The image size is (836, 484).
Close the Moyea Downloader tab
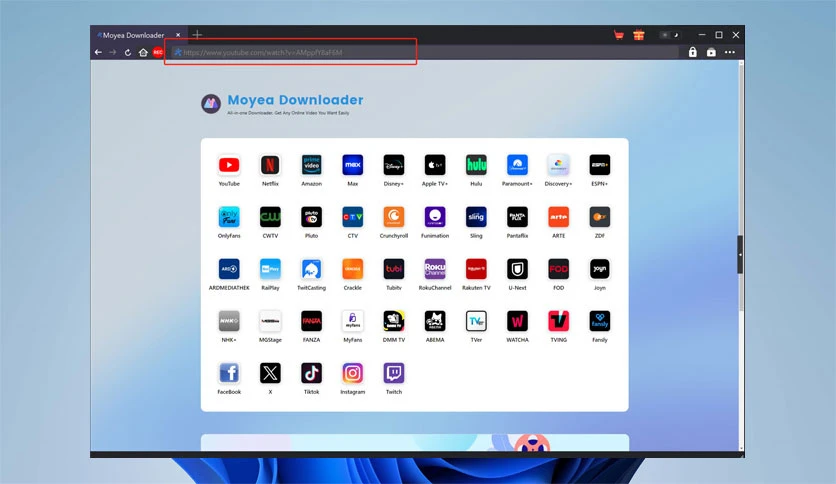click(178, 35)
